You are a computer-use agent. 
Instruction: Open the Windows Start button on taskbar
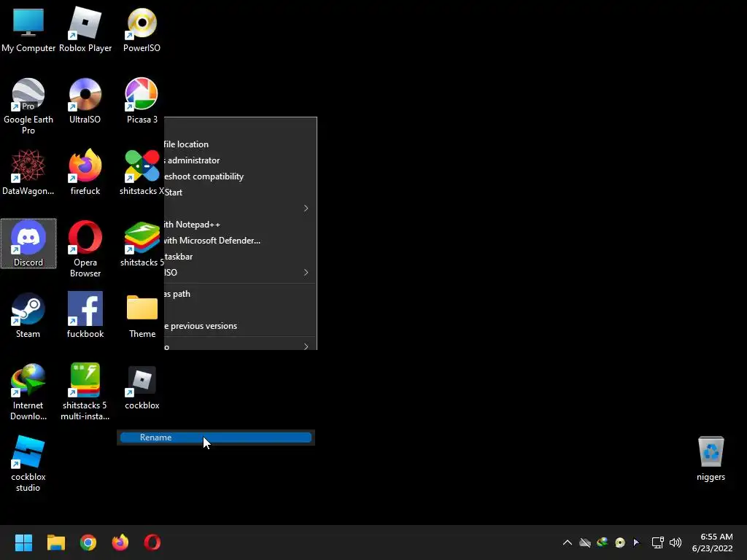pos(23,542)
